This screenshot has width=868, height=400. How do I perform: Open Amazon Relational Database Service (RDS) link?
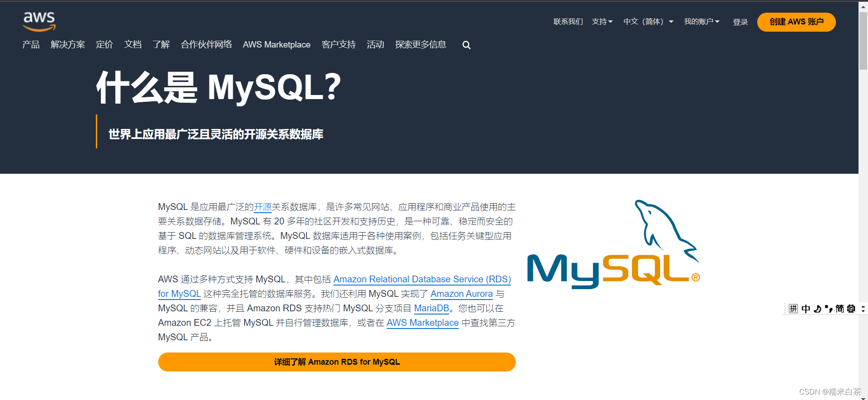click(422, 279)
